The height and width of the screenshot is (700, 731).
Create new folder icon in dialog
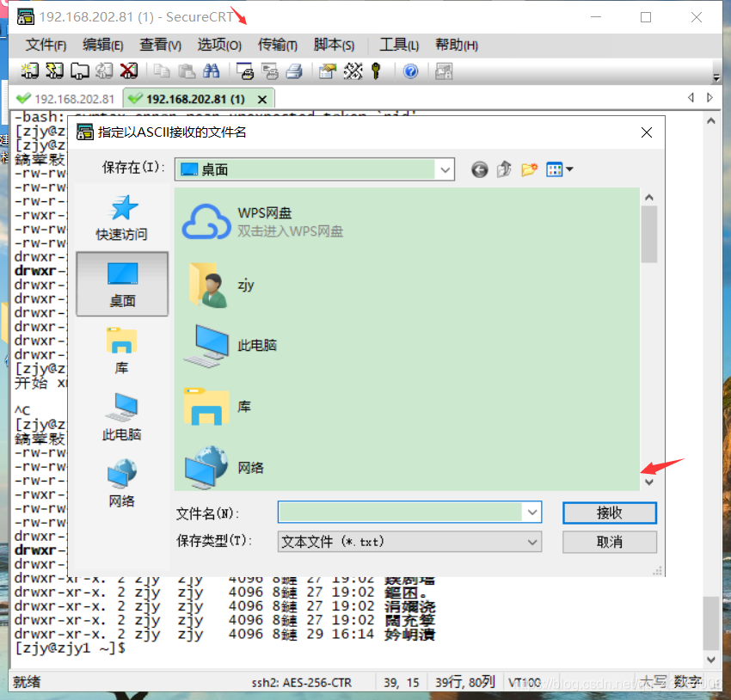point(529,169)
